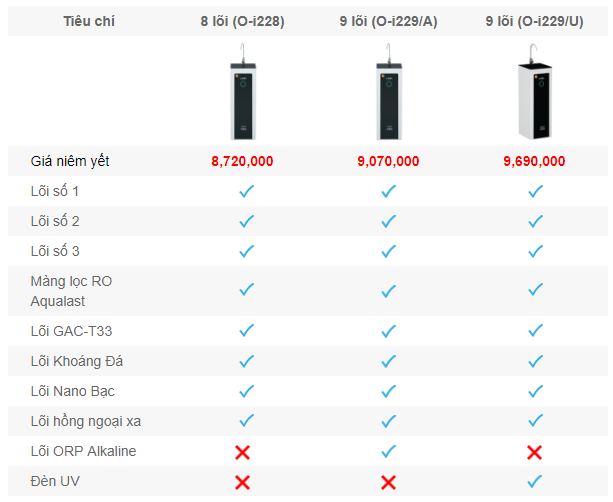Screen dimensions: 613x502
Task: Click the O-i229/U checkmark for Lõi Nano Bạc
Action: pyautogui.click(x=535, y=391)
